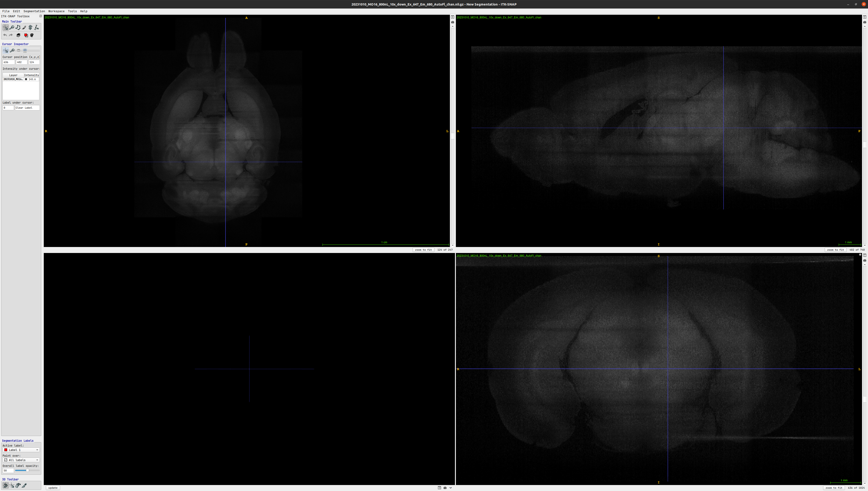
Task: Click the cursor position x field 636
Action: 9,62
